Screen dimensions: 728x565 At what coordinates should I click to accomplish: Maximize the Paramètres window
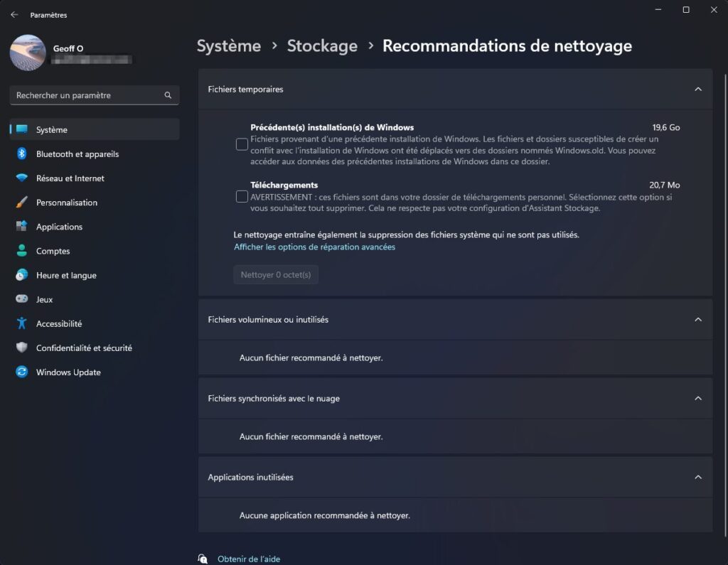686,10
